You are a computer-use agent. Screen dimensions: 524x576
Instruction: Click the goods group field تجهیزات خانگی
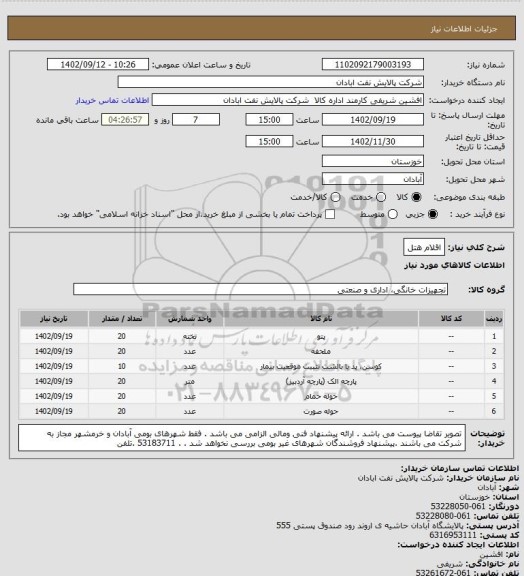260,289
